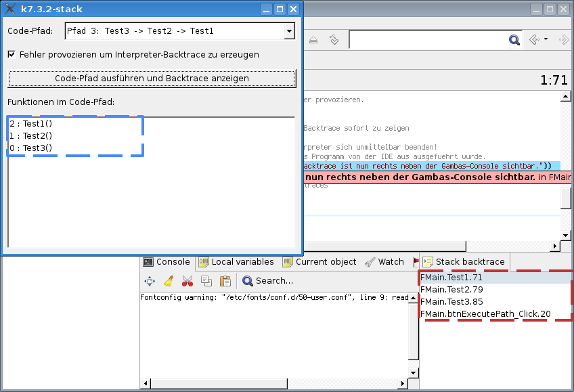Click the dotted down-arrow icon in the toolbar

point(334,40)
